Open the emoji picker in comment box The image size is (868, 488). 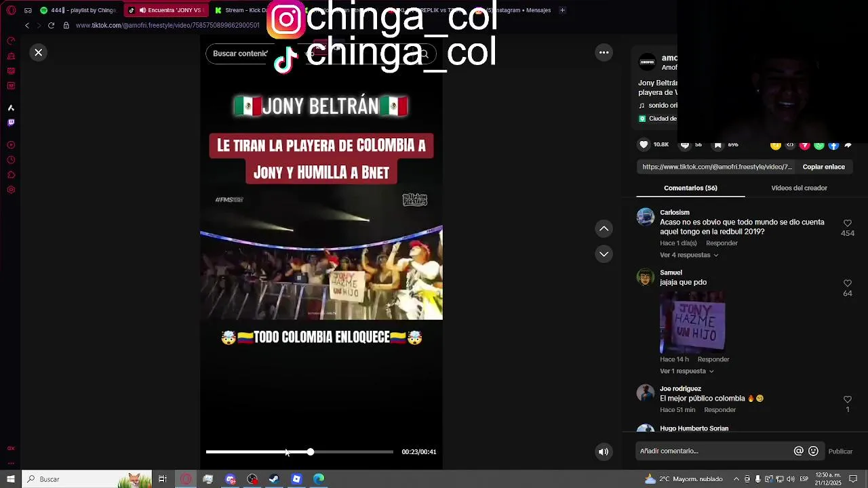pyautogui.click(x=814, y=451)
